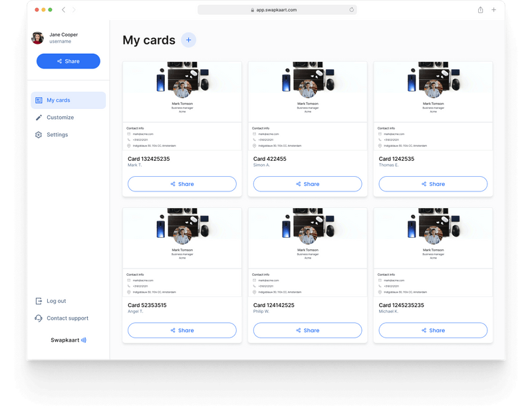The width and height of the screenshot is (532, 420).
Task: Click the browser share icon
Action: point(480,10)
